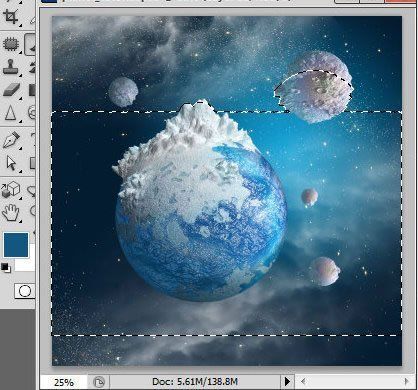Select the Path Selection arrow tool
The image size is (418, 390).
click(11, 163)
